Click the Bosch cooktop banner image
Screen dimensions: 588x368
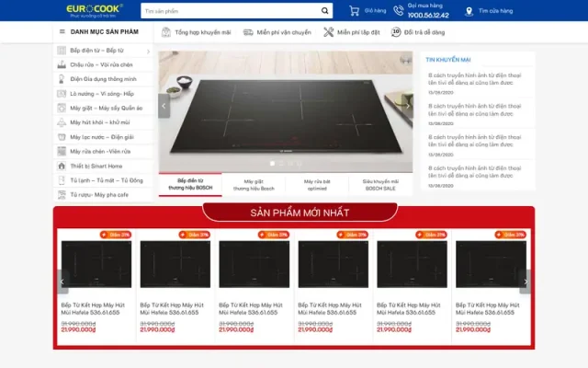[286, 111]
